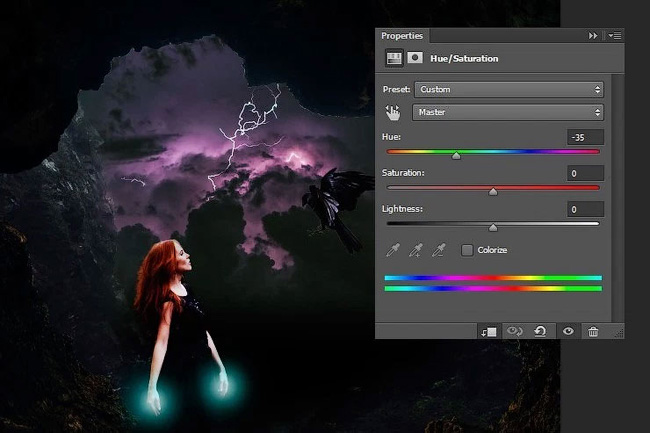
Task: Select the Add to Sample eyedropper
Action: 416,250
